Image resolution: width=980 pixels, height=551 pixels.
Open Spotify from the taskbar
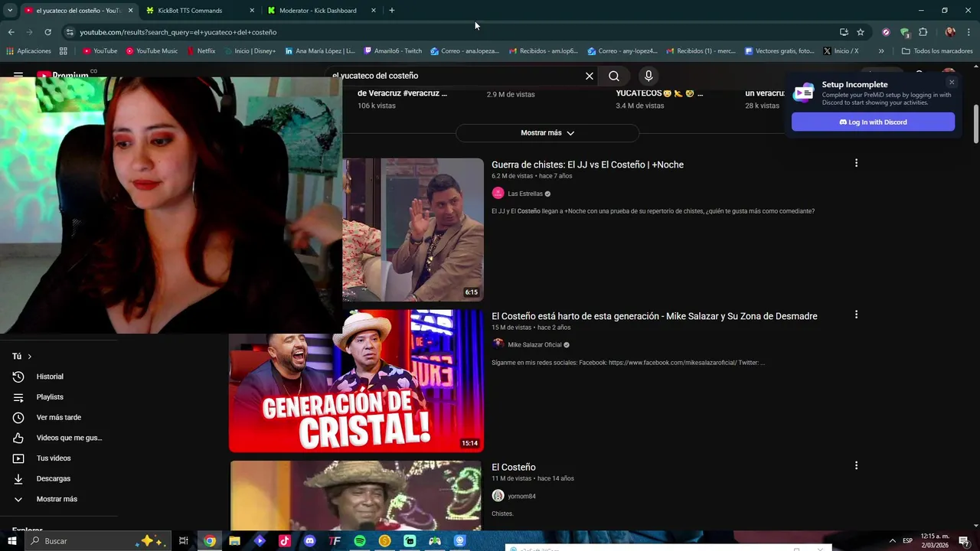360,541
